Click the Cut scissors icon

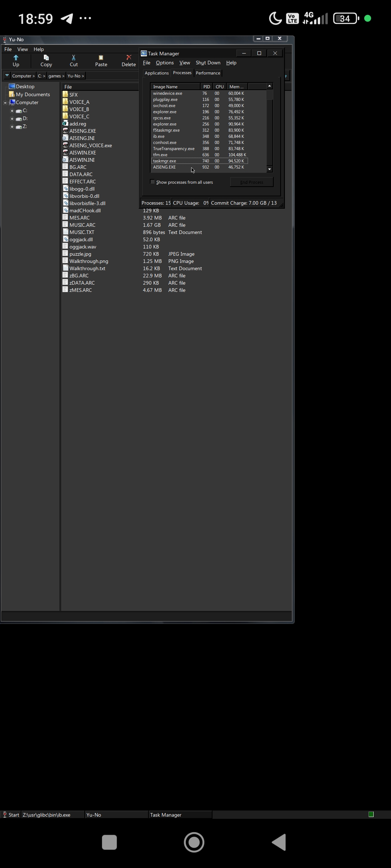coord(73,58)
